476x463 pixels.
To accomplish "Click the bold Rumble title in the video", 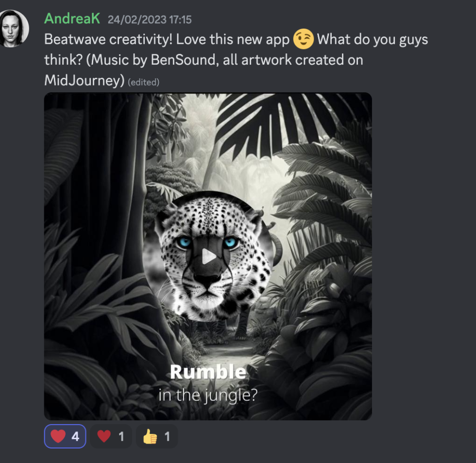I will 208,372.
